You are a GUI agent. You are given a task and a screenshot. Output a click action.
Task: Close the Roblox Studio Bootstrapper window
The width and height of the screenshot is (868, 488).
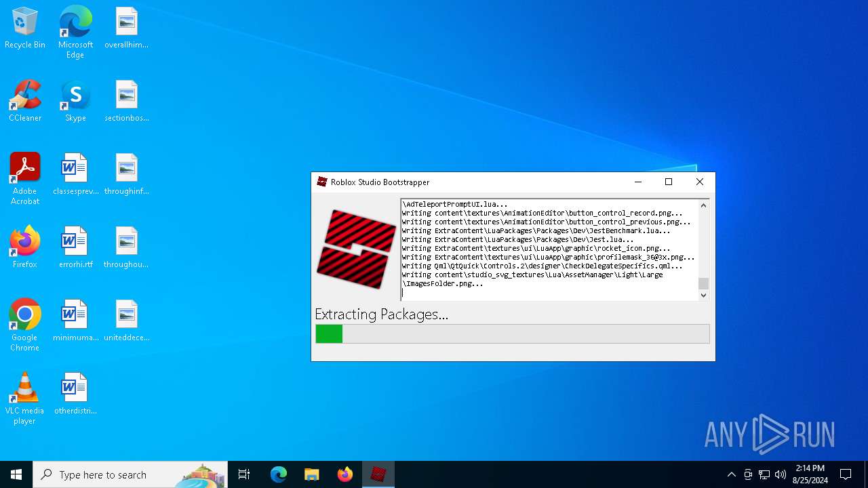click(700, 182)
